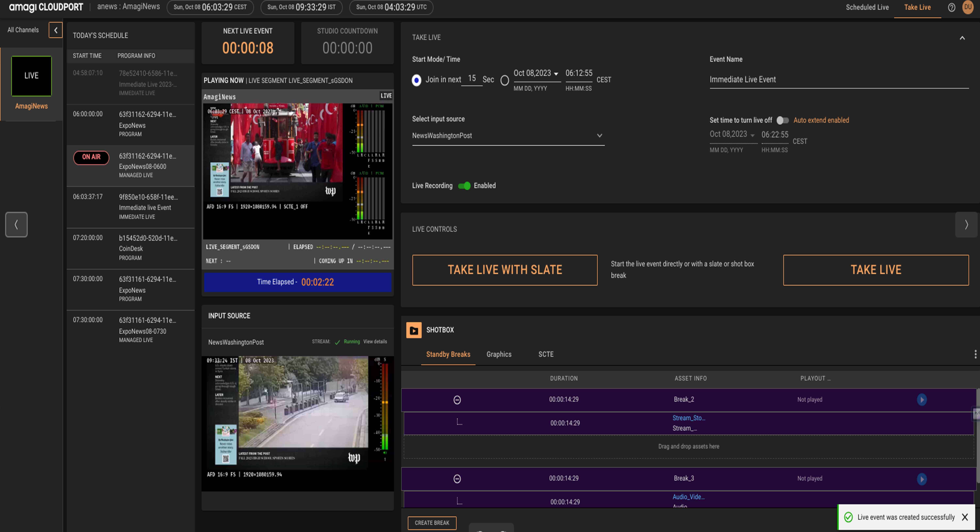Screen dimensions: 980x532
Task: Select the ExpoNews08-0730 managed live row
Action: click(x=131, y=330)
